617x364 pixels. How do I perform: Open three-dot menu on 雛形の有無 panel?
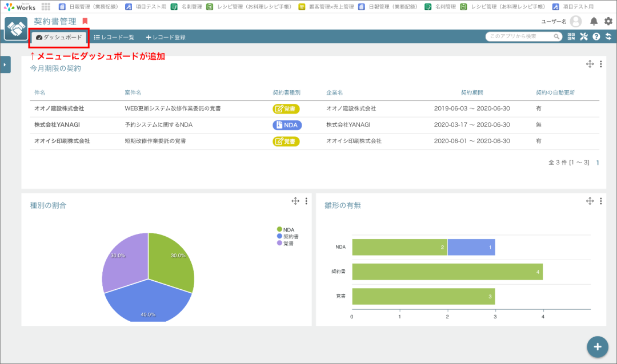point(600,201)
